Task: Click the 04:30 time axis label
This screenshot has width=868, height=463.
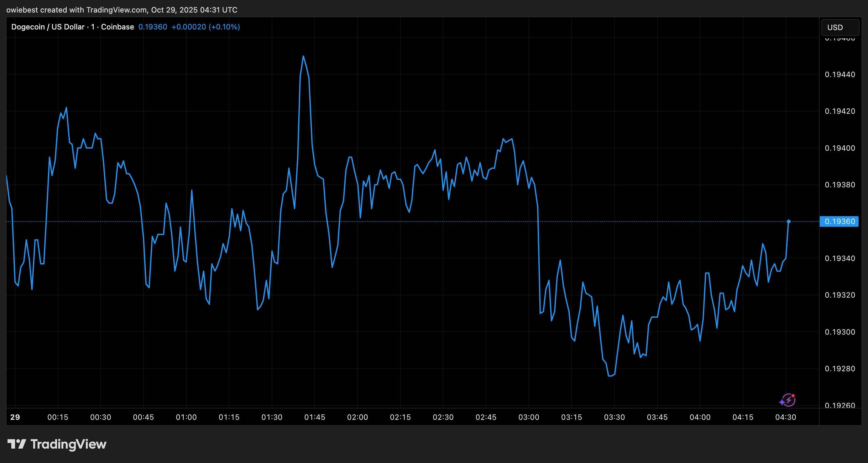Action: tap(786, 417)
